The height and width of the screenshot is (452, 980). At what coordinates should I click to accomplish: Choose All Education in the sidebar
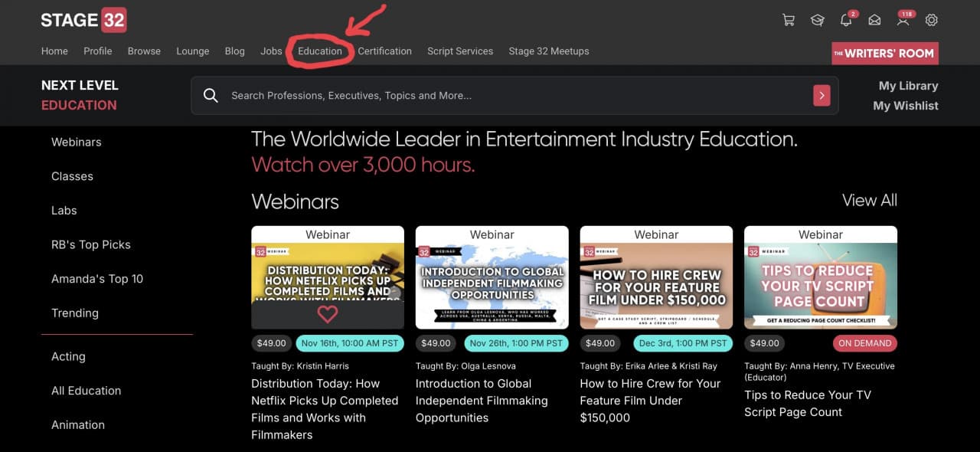87,391
